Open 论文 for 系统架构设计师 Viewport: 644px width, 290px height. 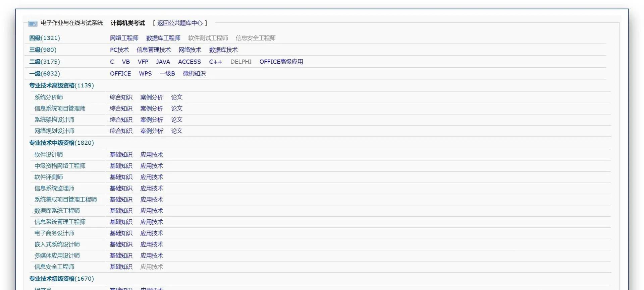tap(177, 120)
